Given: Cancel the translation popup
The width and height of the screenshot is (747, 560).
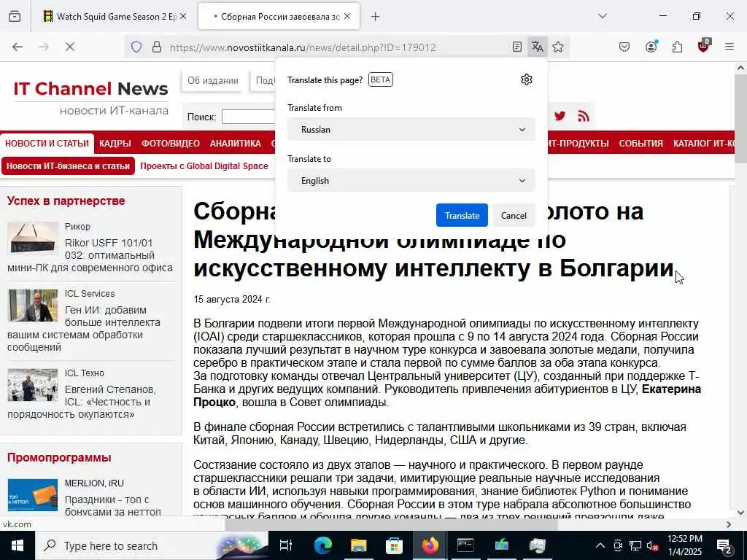Looking at the screenshot, I should coord(514,215).
